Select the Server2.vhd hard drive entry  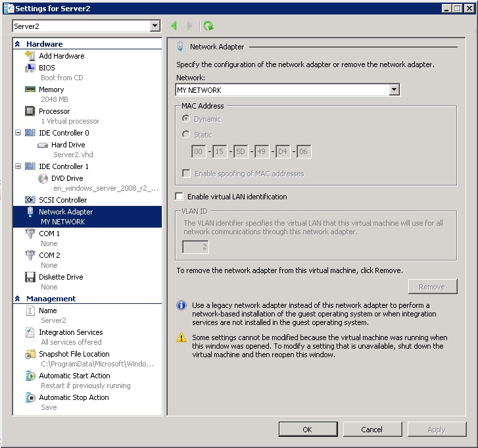tap(73, 155)
